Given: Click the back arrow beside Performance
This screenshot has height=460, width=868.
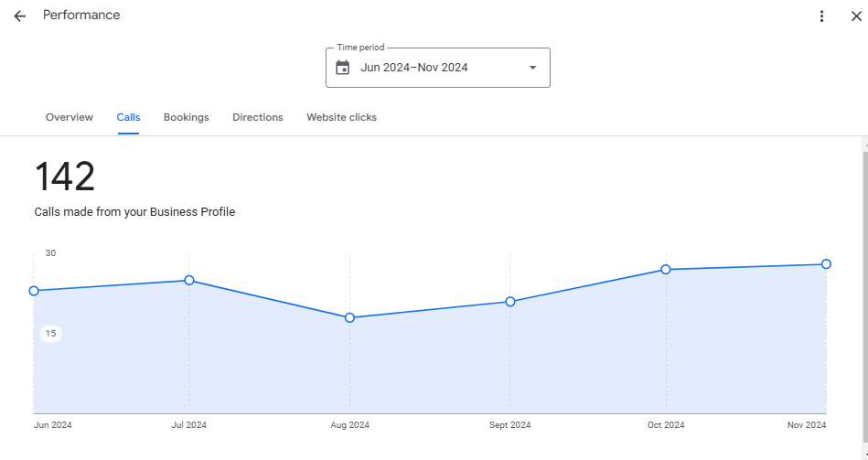Looking at the screenshot, I should point(19,16).
